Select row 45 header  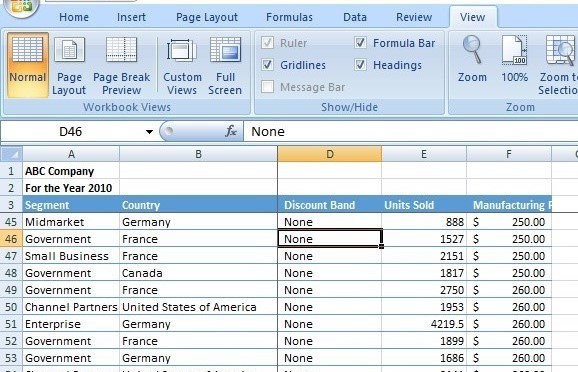11,222
